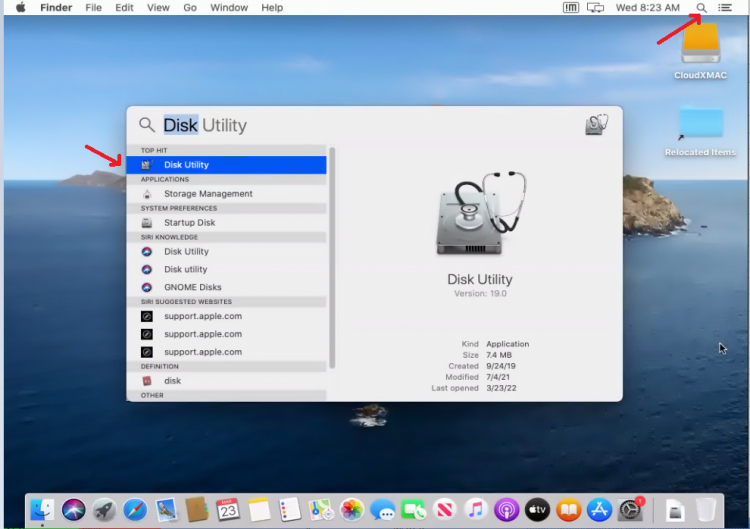Click the Spotlight search text field

368,125
